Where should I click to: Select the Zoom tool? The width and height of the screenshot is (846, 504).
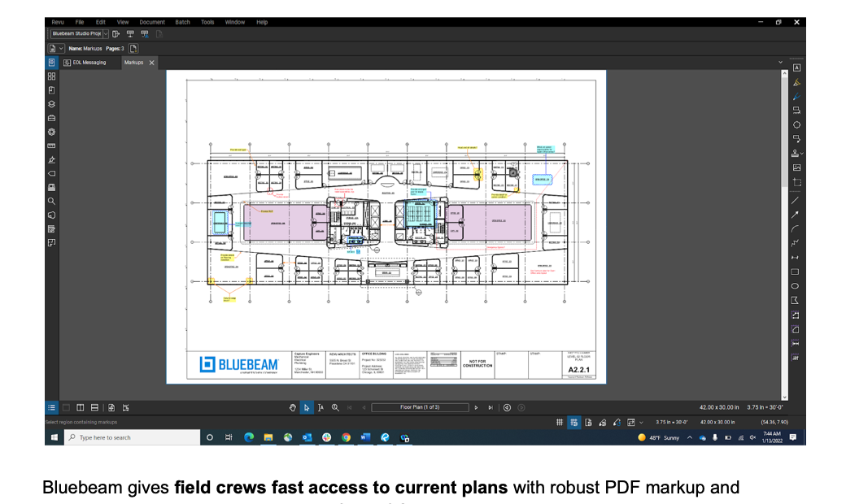335,406
